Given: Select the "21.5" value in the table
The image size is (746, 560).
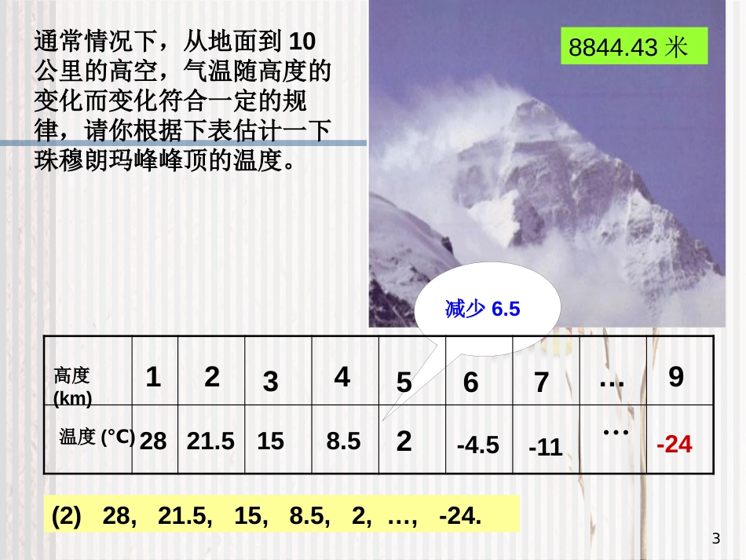Looking at the screenshot, I should (x=210, y=441).
